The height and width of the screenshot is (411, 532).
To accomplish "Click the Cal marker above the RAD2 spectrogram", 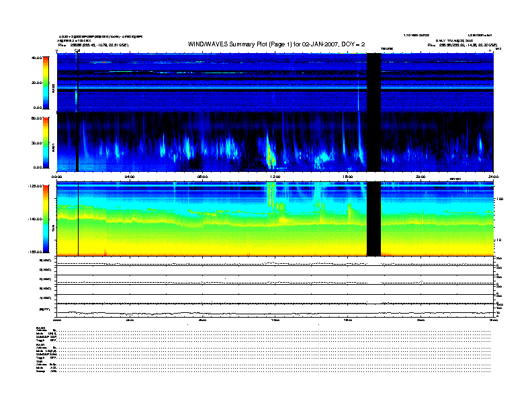I will (x=77, y=51).
